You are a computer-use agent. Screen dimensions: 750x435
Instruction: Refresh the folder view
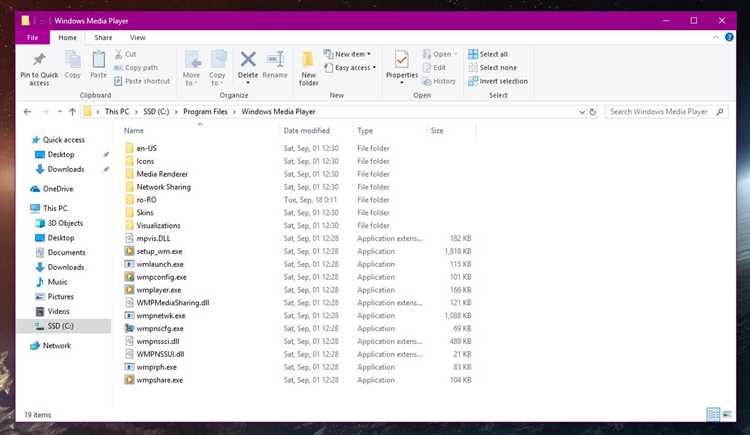(x=593, y=112)
